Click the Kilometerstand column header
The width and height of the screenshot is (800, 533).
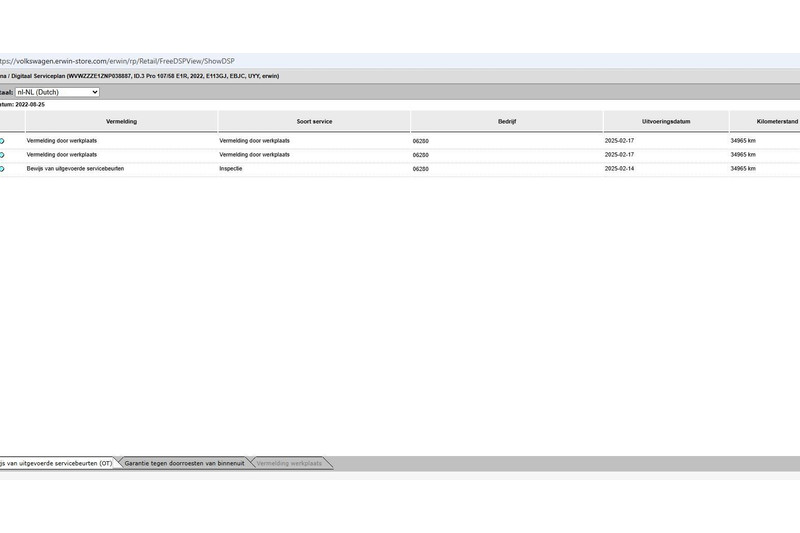(764, 121)
